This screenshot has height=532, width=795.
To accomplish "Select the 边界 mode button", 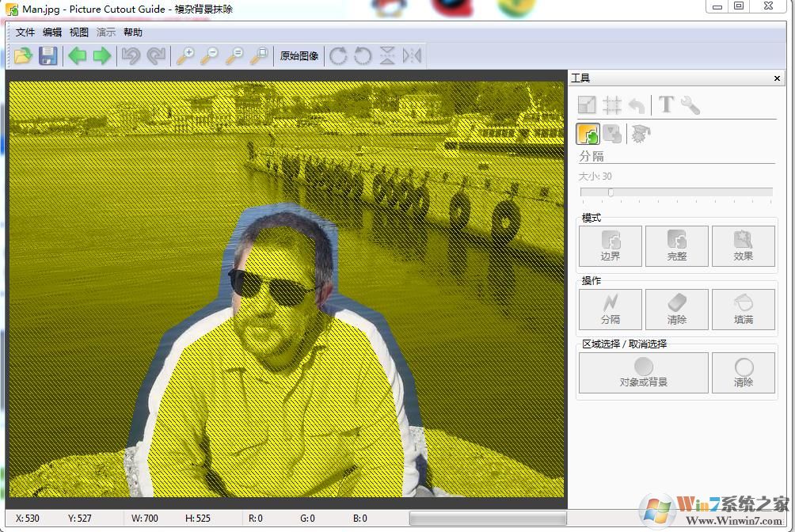I will click(610, 245).
